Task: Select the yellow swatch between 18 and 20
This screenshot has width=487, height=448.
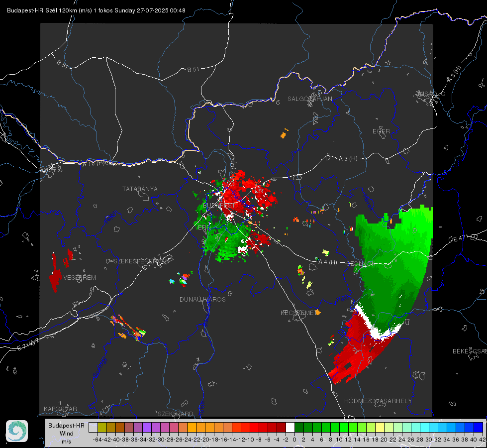Action: [x=380, y=427]
